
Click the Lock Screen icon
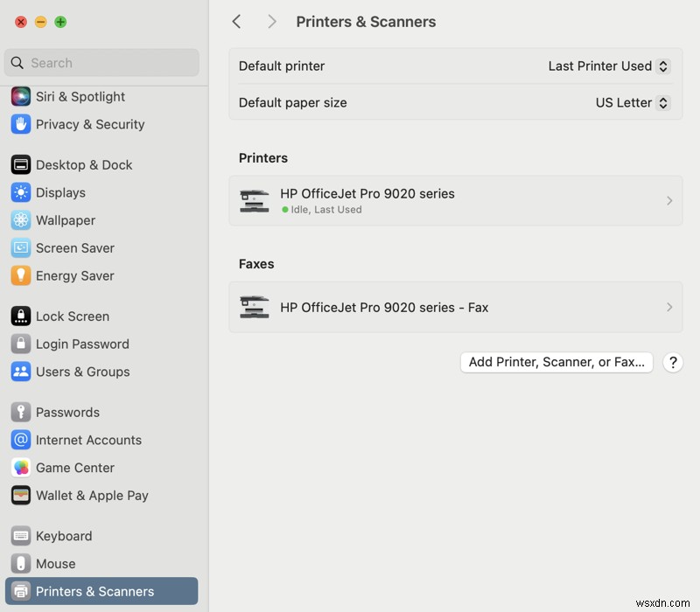pos(20,316)
